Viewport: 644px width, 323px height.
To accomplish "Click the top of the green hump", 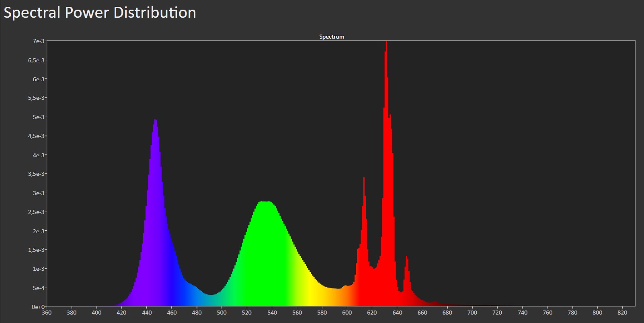I will pyautogui.click(x=264, y=203).
